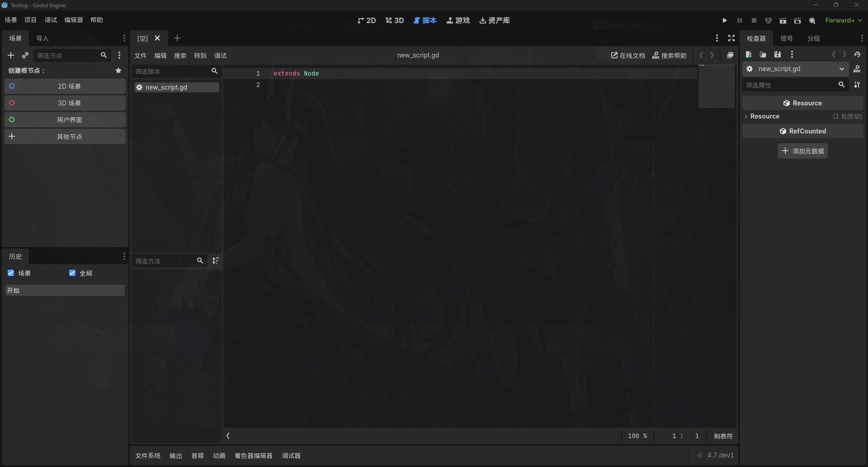Click the favorite star icon for root nodes
868x467 pixels.
click(x=118, y=71)
